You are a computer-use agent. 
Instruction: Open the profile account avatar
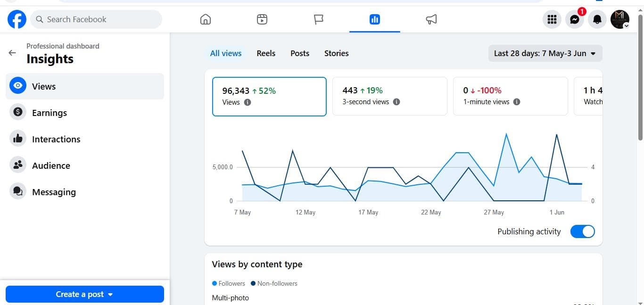click(x=620, y=19)
